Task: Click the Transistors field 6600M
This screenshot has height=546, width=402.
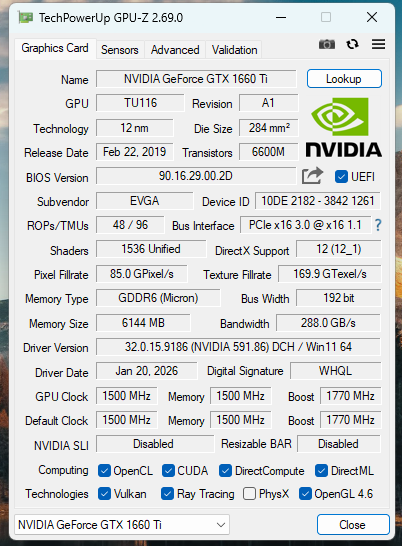Action: 268,152
